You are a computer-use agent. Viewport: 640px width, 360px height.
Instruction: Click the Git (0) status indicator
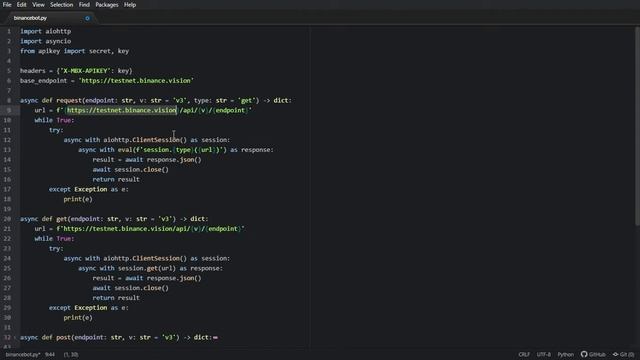coord(623,354)
